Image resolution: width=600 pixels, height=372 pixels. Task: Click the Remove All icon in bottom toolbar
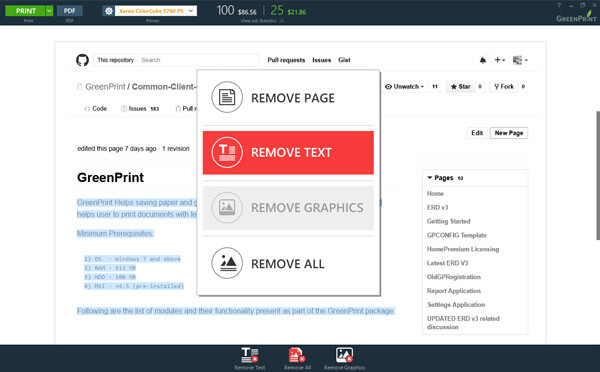297,355
